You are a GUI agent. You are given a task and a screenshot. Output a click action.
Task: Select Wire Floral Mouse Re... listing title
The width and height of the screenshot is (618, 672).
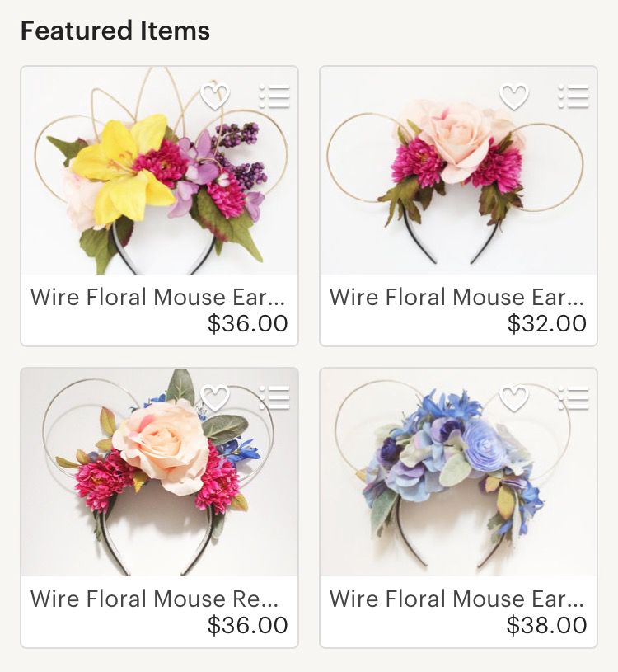(x=155, y=599)
